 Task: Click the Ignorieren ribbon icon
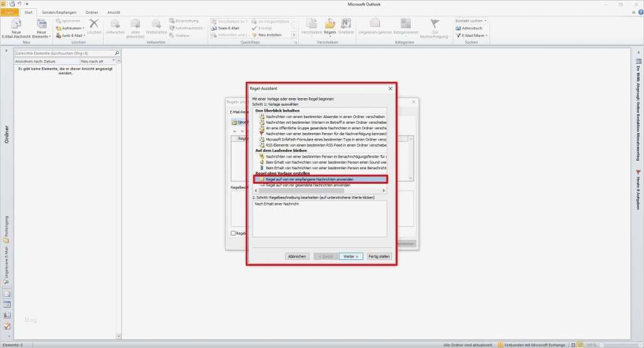pos(58,21)
